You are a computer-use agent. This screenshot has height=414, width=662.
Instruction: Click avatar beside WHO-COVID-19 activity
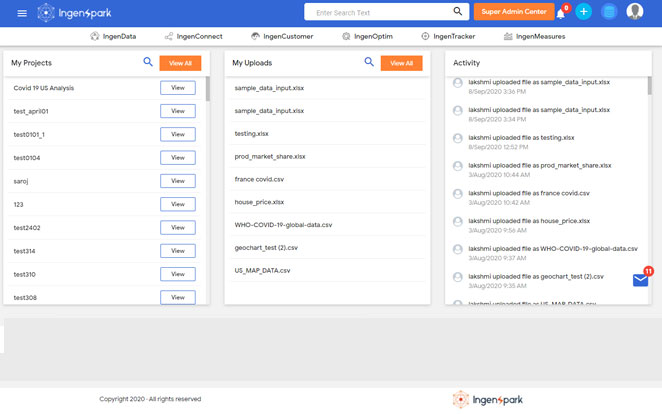(x=458, y=249)
